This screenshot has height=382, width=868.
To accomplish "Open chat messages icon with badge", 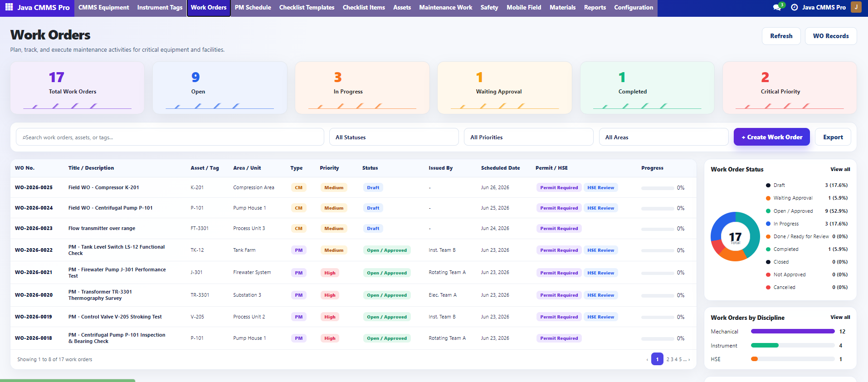I will coord(777,7).
